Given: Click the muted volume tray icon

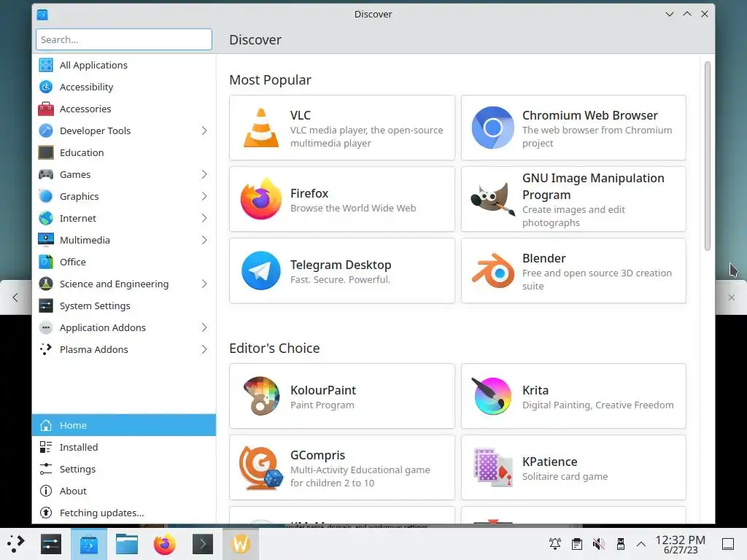Looking at the screenshot, I should click(599, 544).
